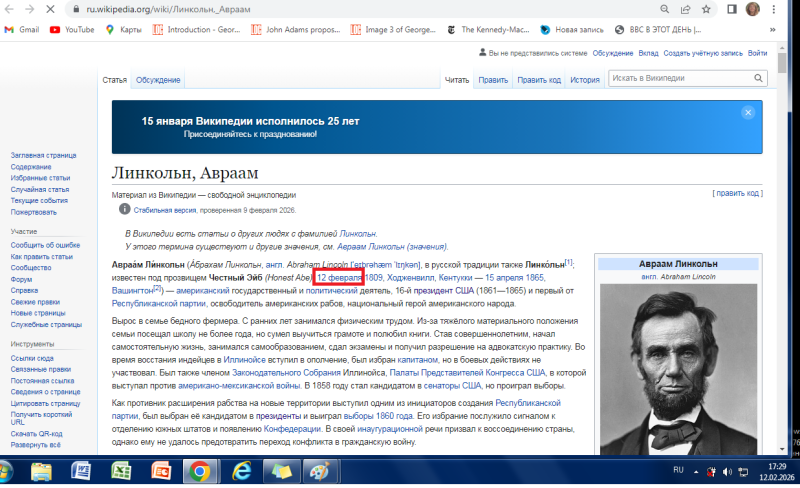
Task: Bookmark this page with the star icon
Action: click(x=706, y=9)
